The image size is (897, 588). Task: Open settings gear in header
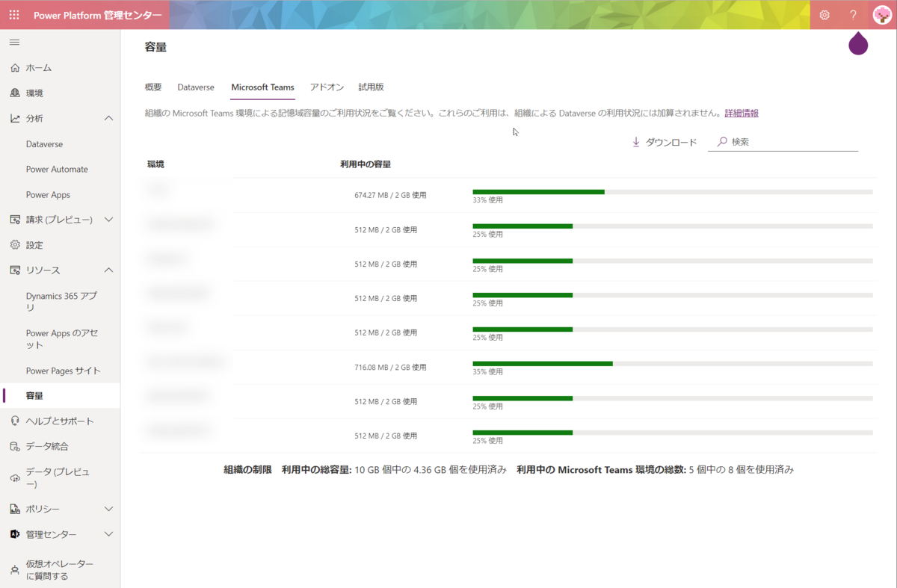[x=824, y=15]
